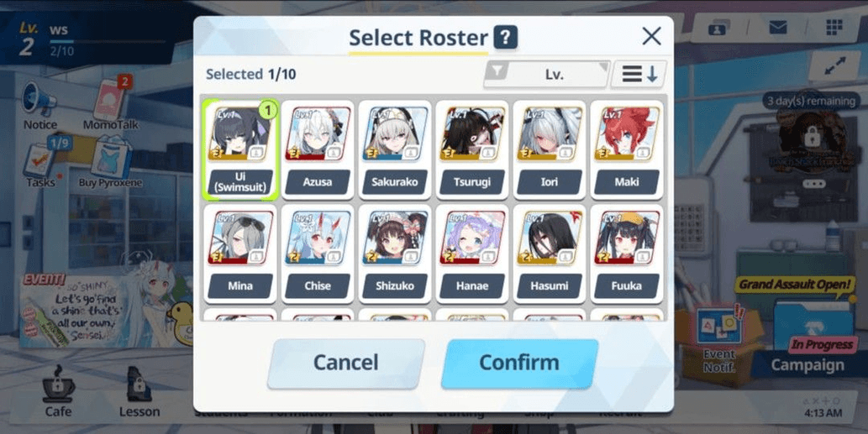Screen dimensions: 868x434
Task: Deselect Ui (Swimsuit) from roster
Action: [240, 149]
